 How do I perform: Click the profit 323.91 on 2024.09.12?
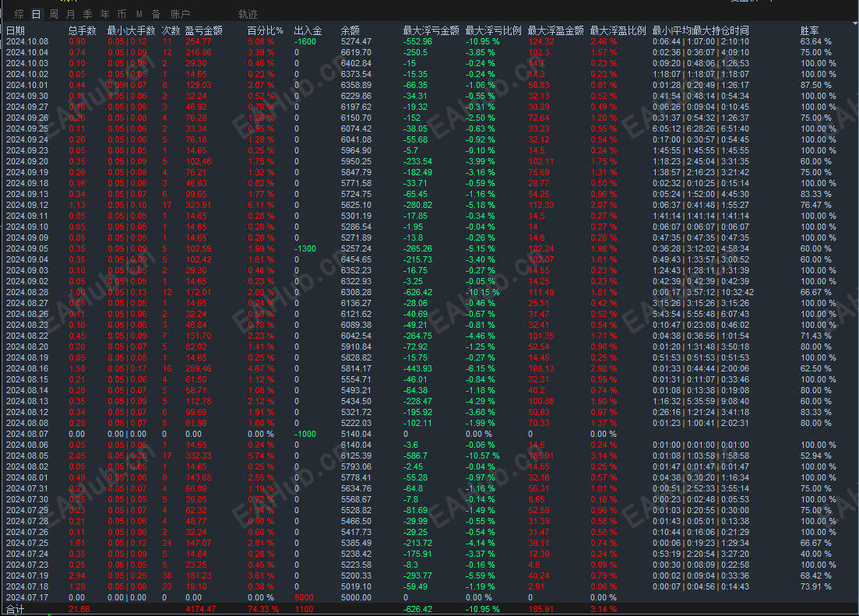click(199, 205)
